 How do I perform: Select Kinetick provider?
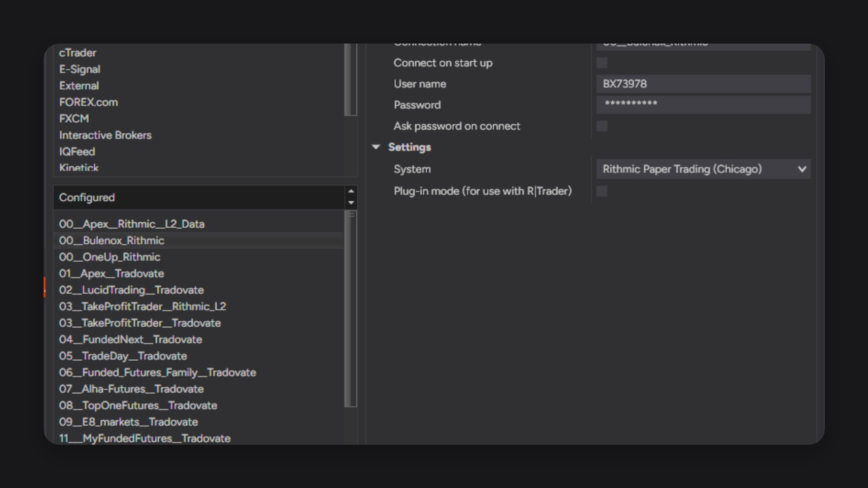coord(79,167)
